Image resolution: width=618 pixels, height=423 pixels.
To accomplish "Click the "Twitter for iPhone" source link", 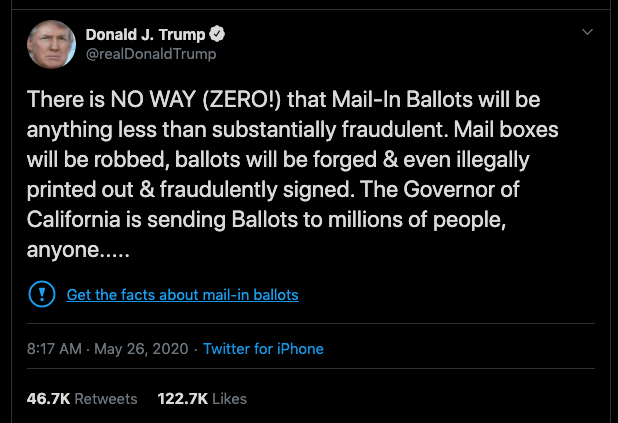I will click(263, 349).
